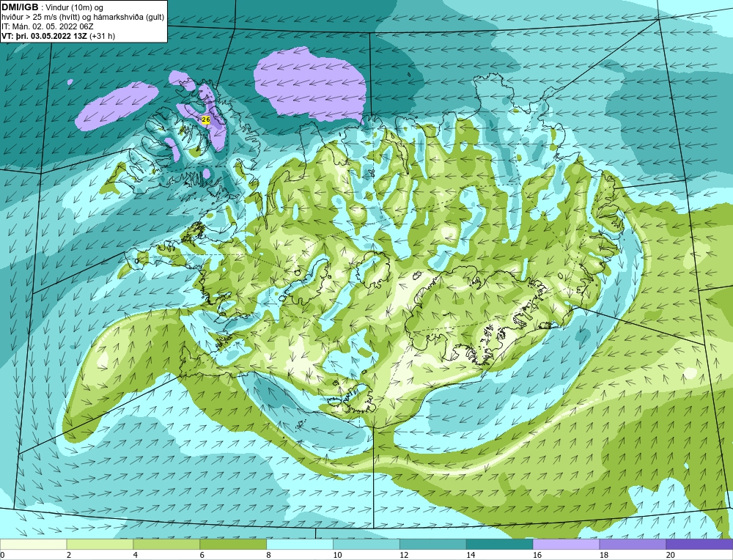The height and width of the screenshot is (560, 733).
Task: Click the legend label '14'
Action: pos(471,555)
